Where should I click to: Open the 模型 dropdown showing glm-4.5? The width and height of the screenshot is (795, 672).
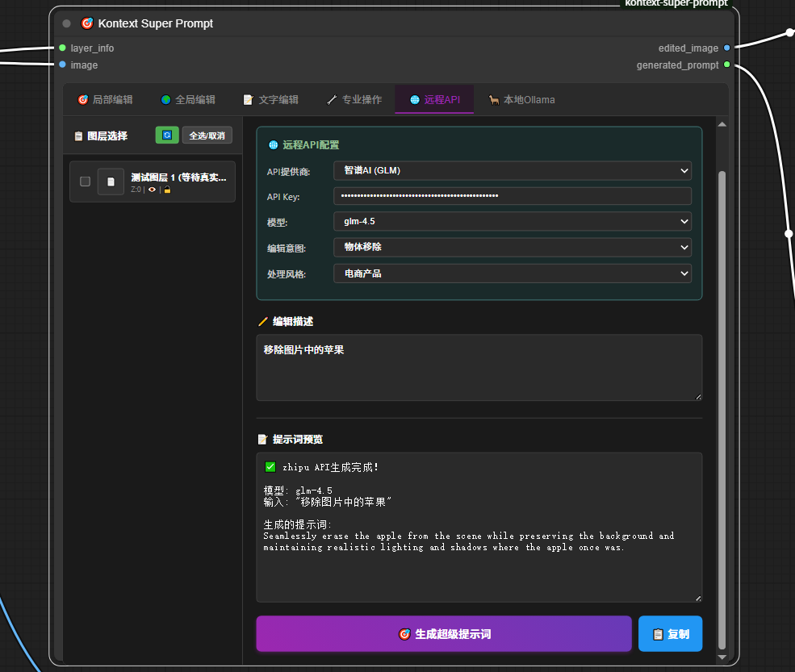point(512,222)
